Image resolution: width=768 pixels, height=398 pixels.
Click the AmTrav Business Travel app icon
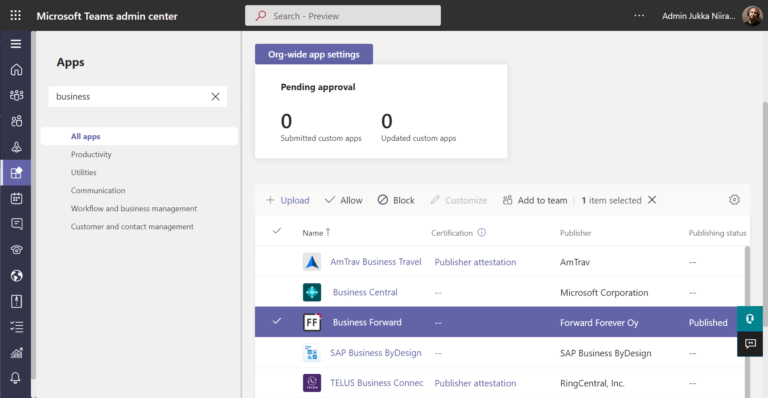click(312, 262)
